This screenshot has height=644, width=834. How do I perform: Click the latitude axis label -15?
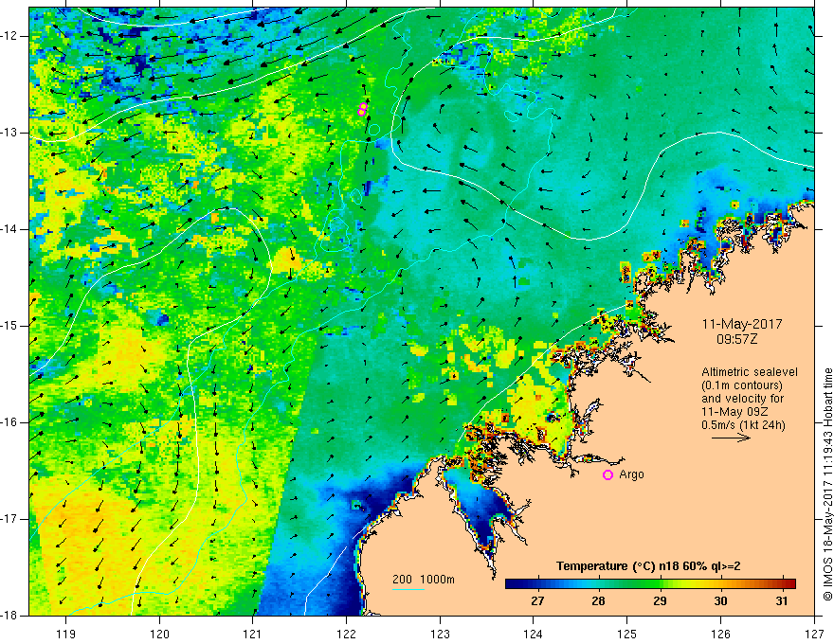pos(10,326)
